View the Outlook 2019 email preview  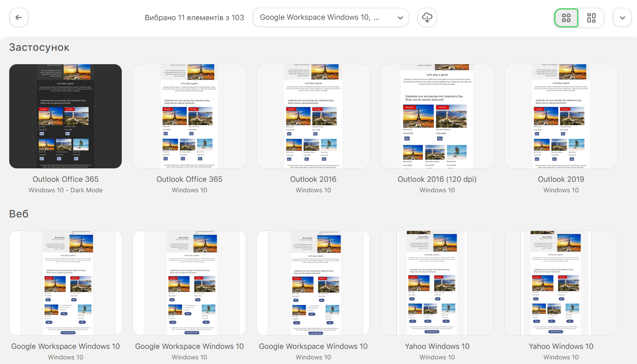561,116
